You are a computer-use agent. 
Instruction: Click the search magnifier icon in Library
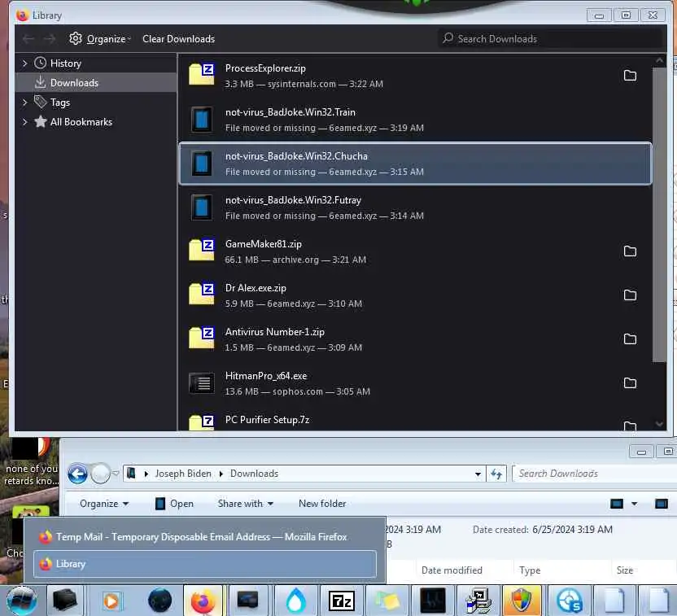tap(448, 38)
